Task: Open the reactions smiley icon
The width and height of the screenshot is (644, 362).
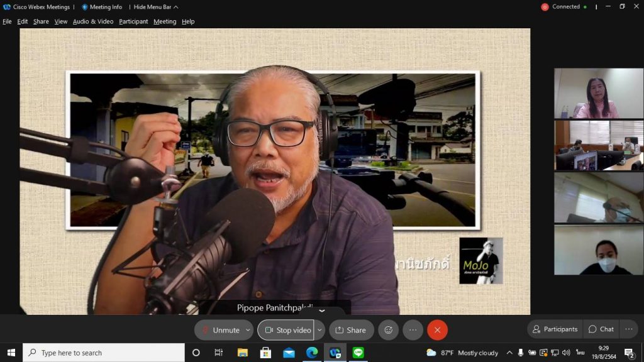Action: pos(389,330)
